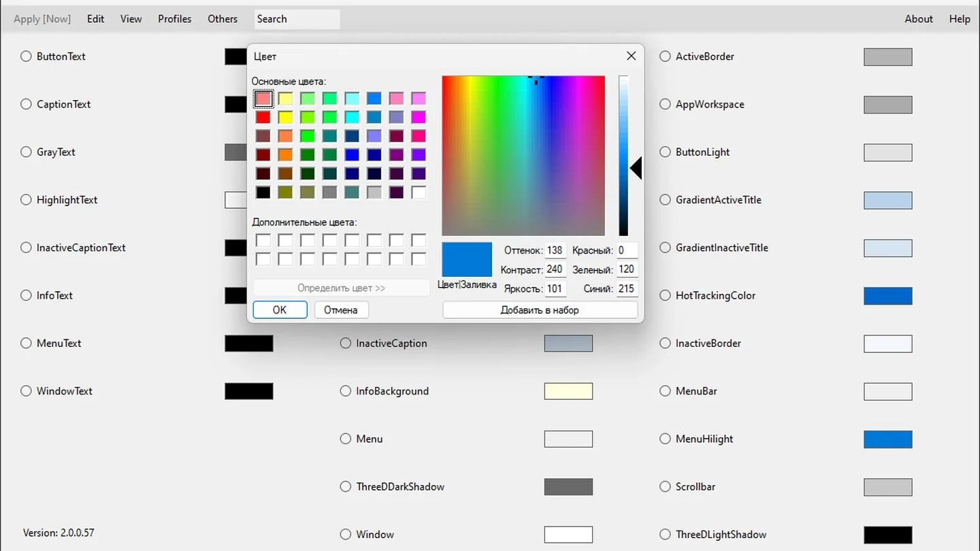980x551 pixels.
Task: Click the ThreeDLightShadow black swatch
Action: [887, 535]
